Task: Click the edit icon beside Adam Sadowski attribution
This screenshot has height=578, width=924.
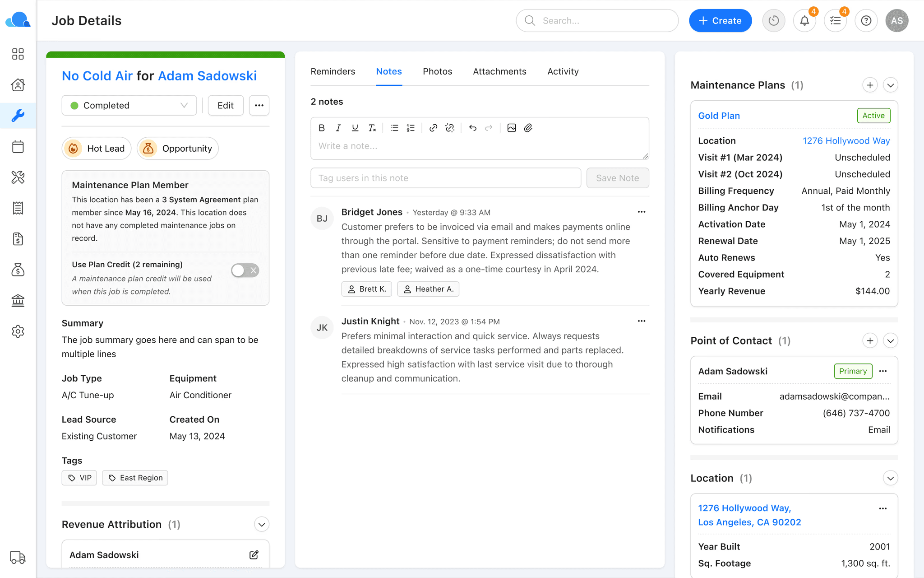Action: 254,555
